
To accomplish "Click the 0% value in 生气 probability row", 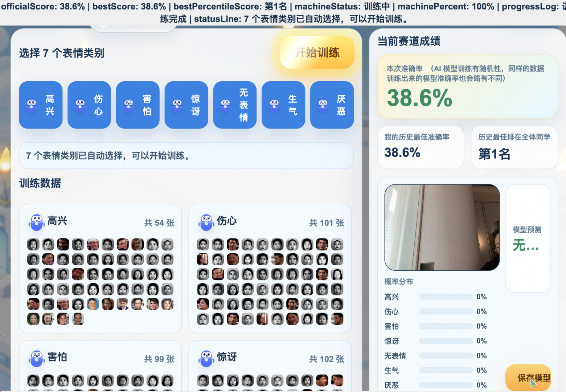I will [x=481, y=370].
